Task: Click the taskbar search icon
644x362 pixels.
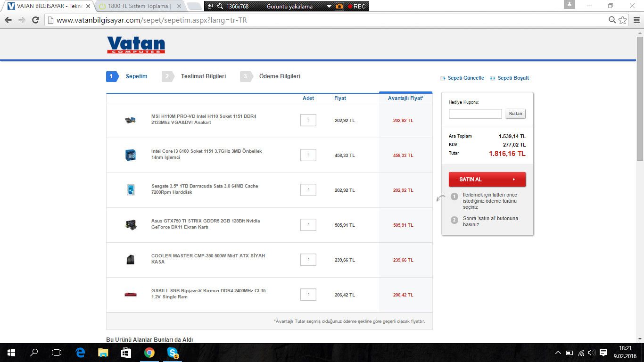Action: pos(34,353)
